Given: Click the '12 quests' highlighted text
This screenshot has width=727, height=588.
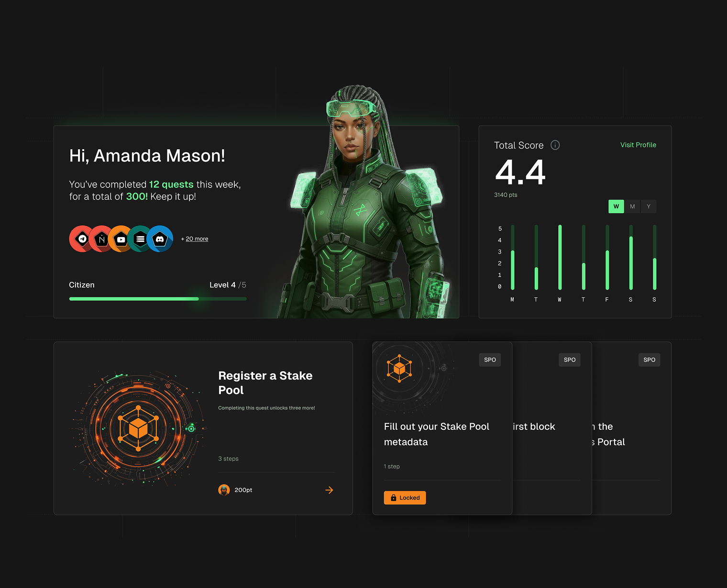Looking at the screenshot, I should click(x=171, y=185).
